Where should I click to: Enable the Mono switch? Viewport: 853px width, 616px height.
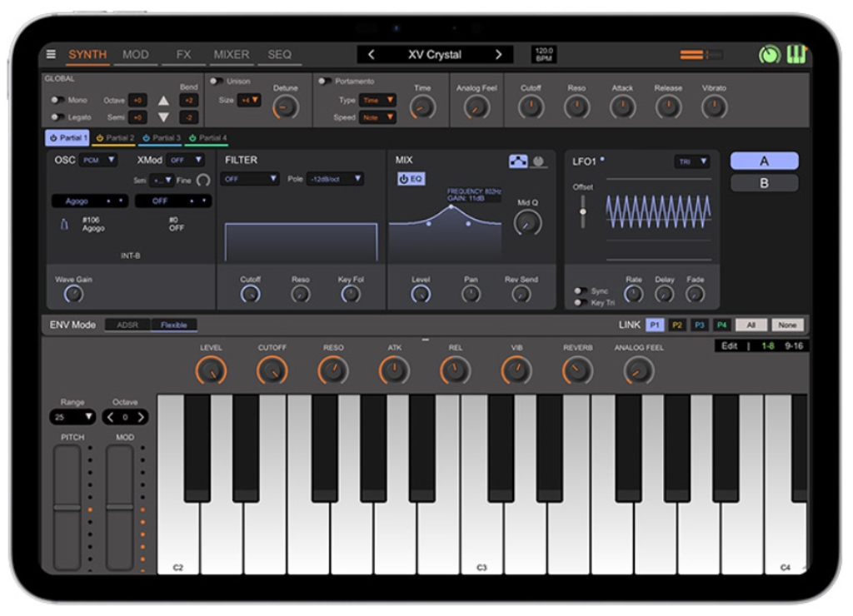tap(57, 100)
